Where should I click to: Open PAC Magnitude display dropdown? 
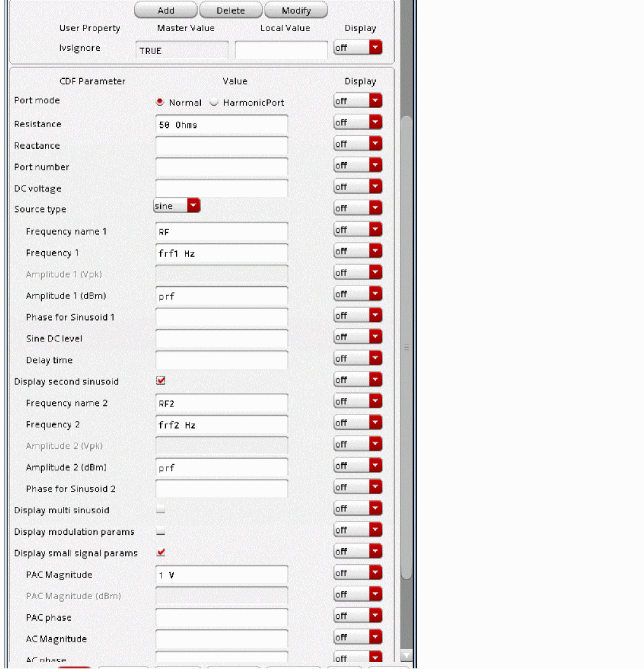coord(358,572)
